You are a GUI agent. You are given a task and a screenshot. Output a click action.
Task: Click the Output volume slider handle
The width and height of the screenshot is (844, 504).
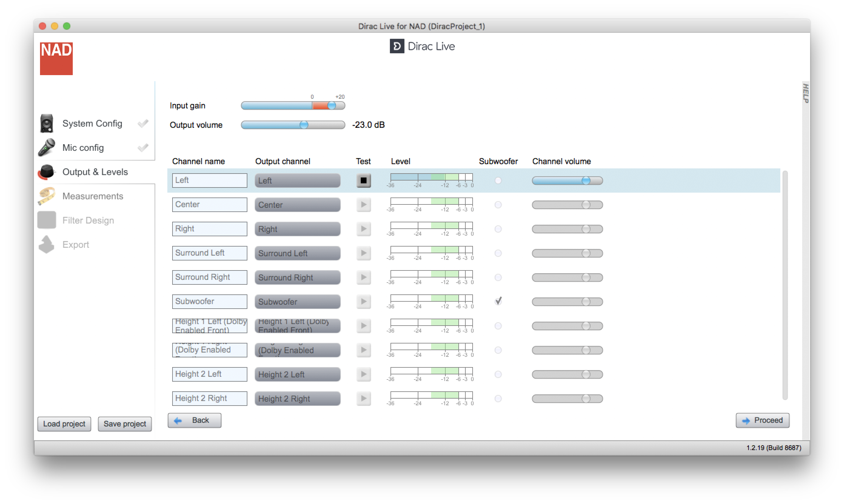point(304,125)
